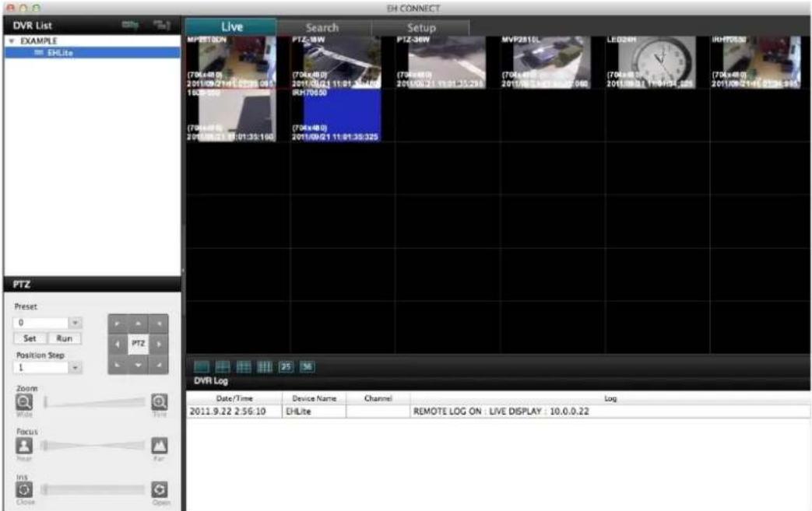Collapse the EXAMPLE group triangle
Image resolution: width=812 pixels, height=511 pixels.
tap(12, 41)
